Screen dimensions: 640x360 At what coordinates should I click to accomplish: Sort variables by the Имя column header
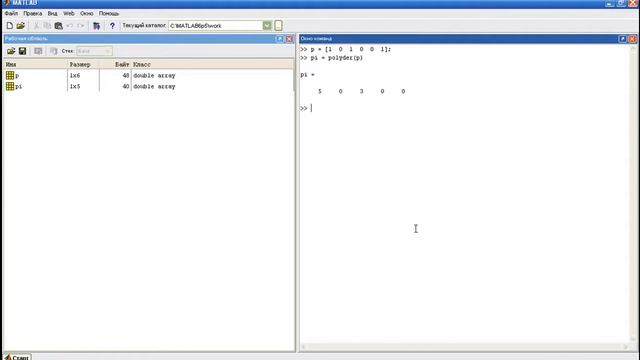[36, 64]
